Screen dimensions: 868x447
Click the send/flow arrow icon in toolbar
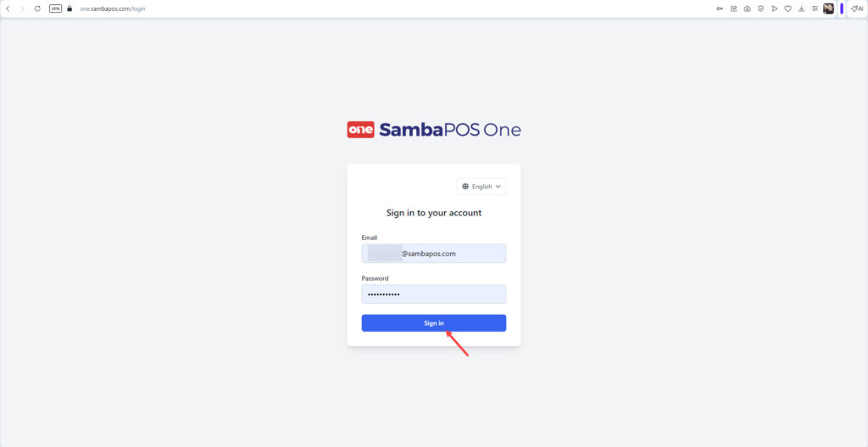(x=775, y=8)
